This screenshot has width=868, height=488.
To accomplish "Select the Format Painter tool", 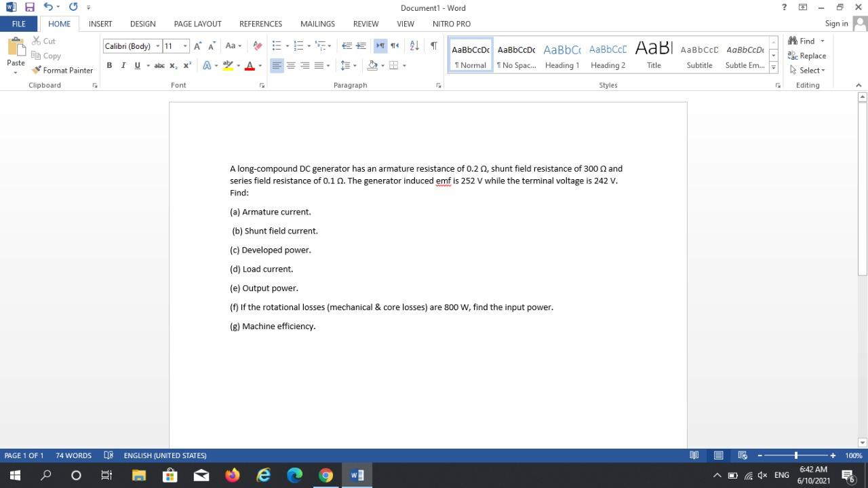I will point(62,70).
